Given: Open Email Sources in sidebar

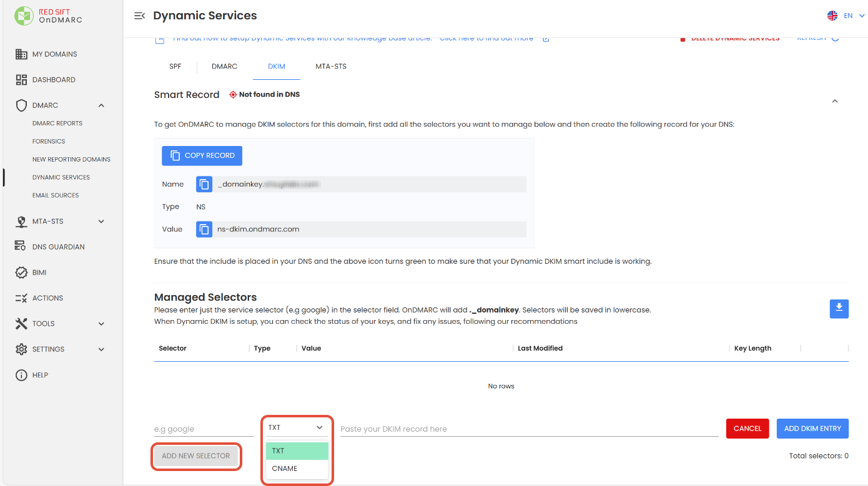Looking at the screenshot, I should coord(56,195).
